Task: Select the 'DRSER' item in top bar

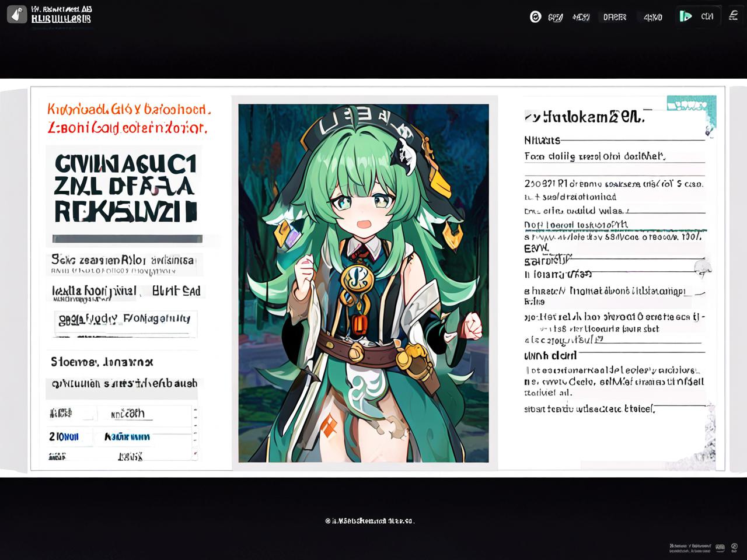Action: tap(615, 17)
